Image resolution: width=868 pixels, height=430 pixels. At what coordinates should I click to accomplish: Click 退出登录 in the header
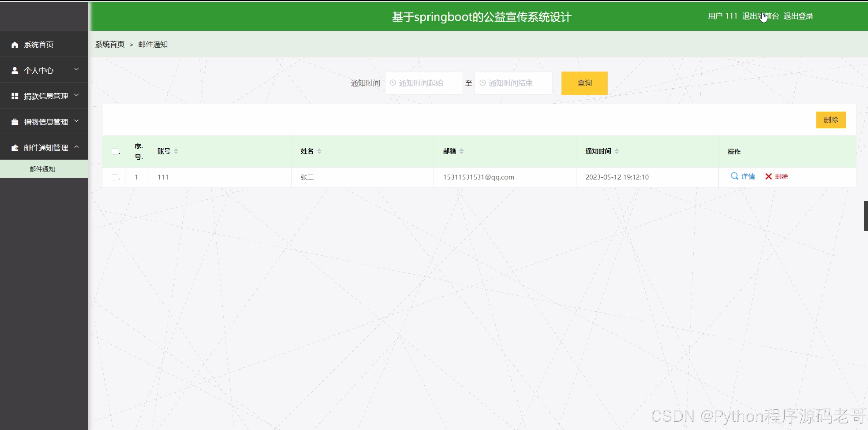coord(798,16)
